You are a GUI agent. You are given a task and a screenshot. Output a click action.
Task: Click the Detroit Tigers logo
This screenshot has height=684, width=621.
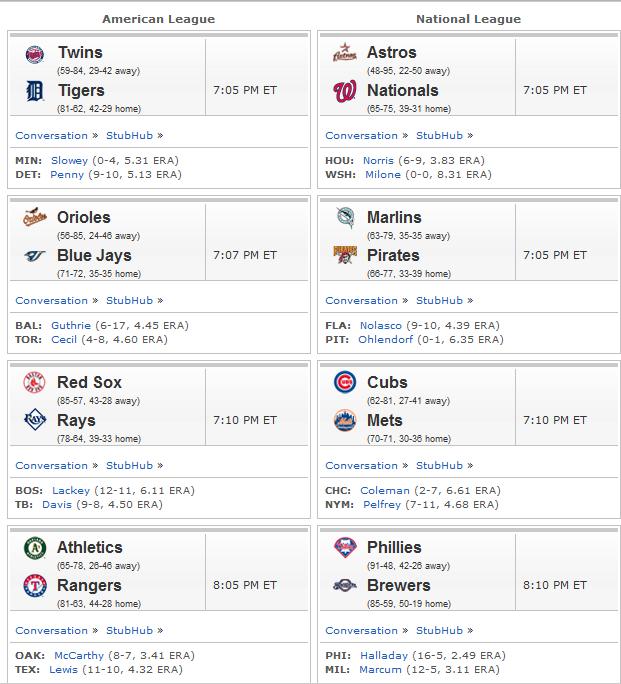tap(35, 92)
